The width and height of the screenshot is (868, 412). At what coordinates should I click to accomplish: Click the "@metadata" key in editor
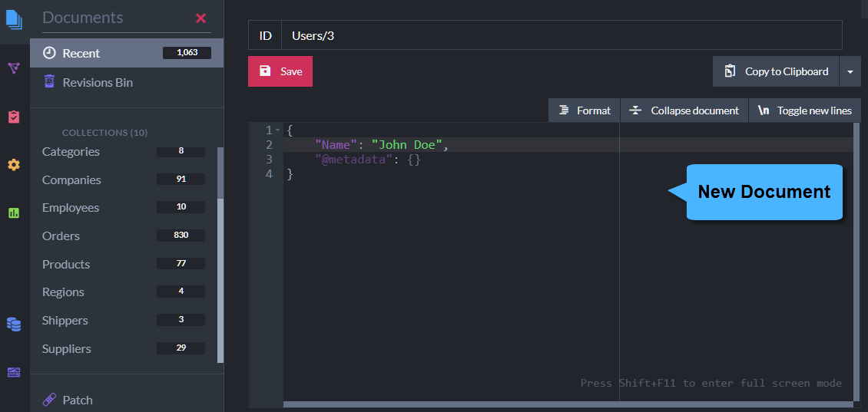(x=354, y=160)
